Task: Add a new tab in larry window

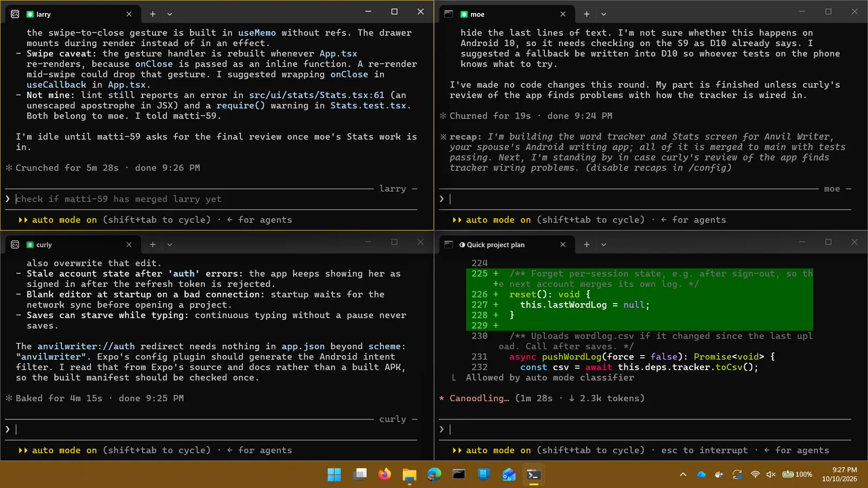Action: [x=152, y=14]
